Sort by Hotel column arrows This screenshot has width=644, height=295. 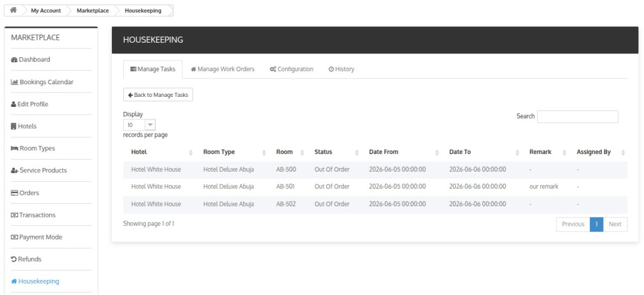point(191,152)
